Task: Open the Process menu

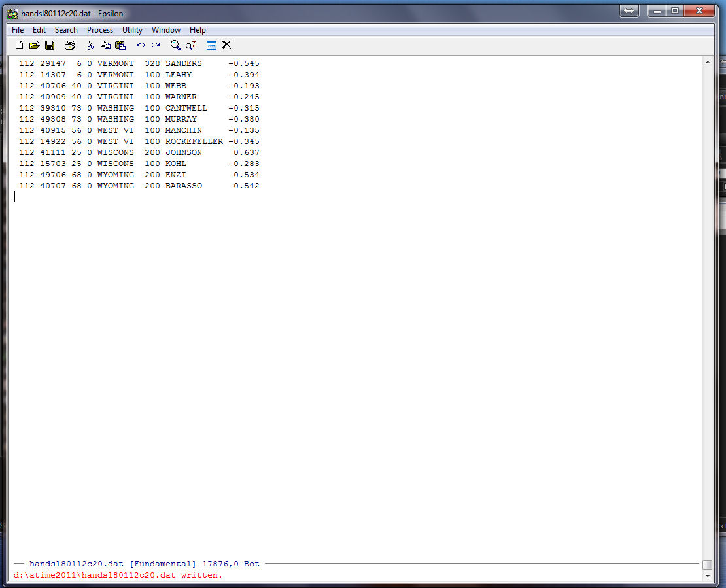Action: [99, 30]
